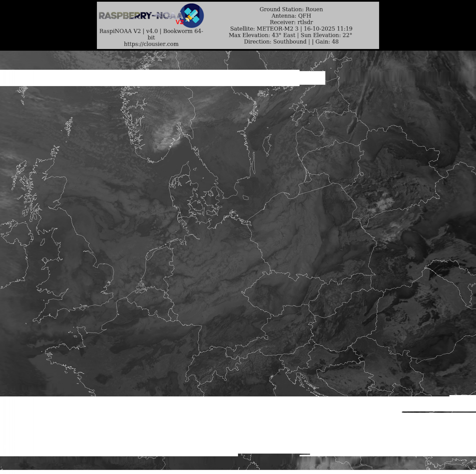Click the Gotland island outline in the Baltic
Screen dimensions: 476x474
point(267,145)
